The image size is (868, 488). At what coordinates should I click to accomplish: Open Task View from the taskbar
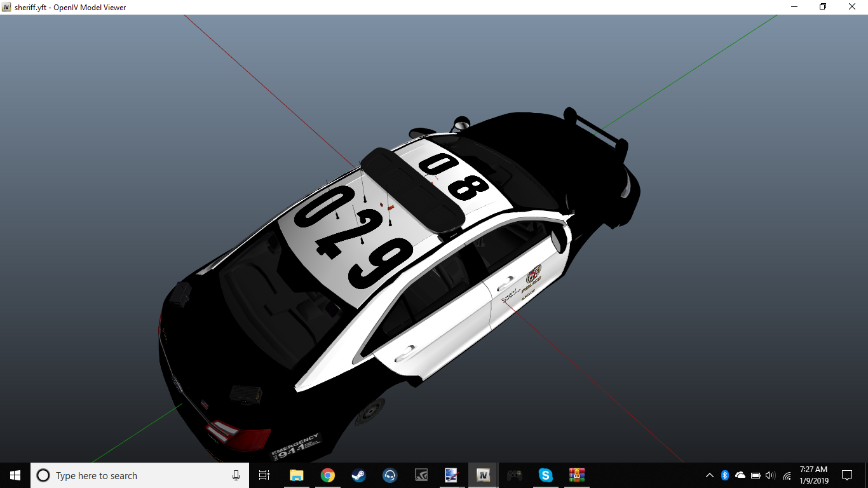[264, 475]
